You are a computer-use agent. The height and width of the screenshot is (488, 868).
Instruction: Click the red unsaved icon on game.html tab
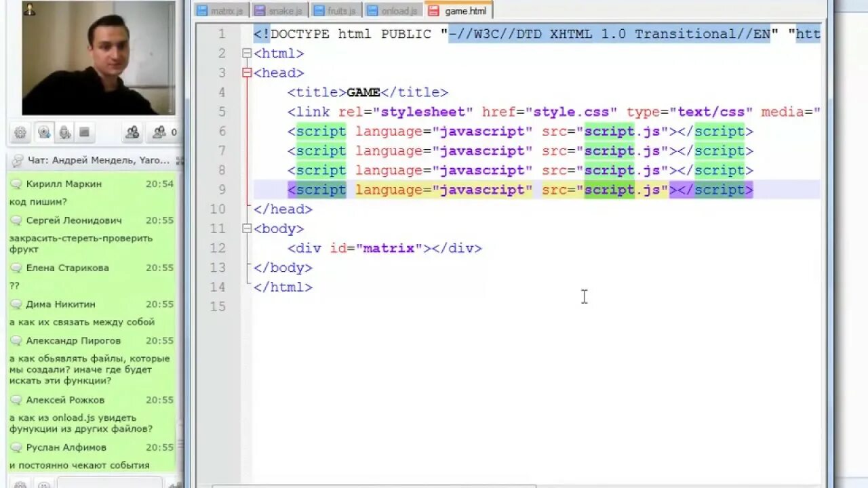click(434, 11)
